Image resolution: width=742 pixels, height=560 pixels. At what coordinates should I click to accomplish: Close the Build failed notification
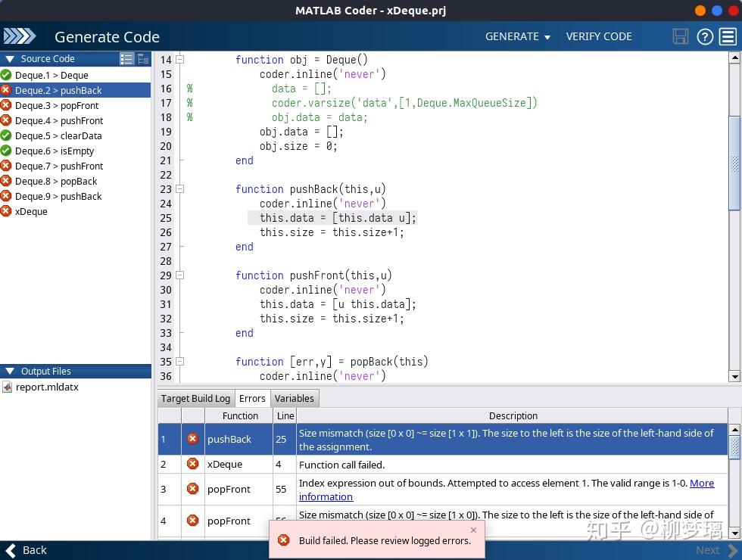click(x=474, y=530)
